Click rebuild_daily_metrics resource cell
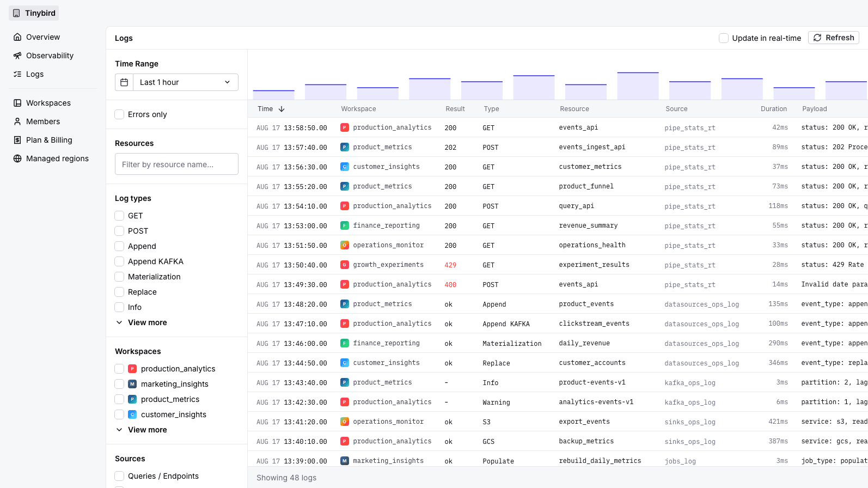The image size is (868, 488). (600, 461)
